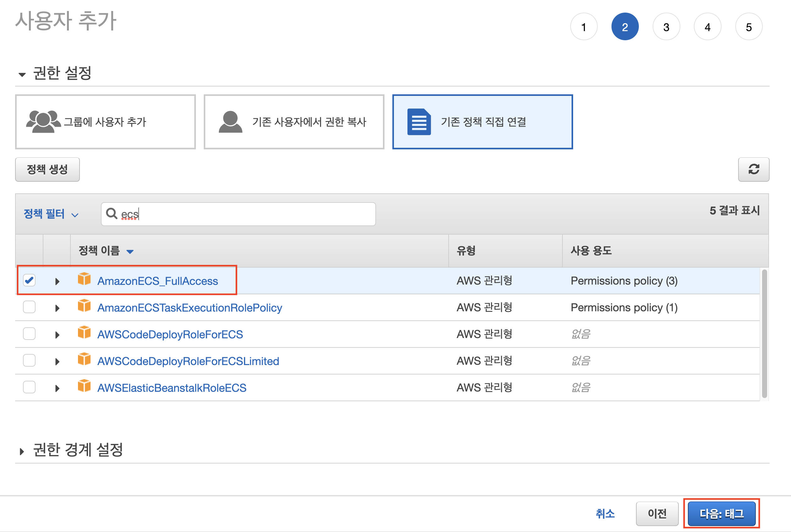This screenshot has width=791, height=532.
Task: Click the single user icon on copy permissions card
Action: pyautogui.click(x=231, y=121)
